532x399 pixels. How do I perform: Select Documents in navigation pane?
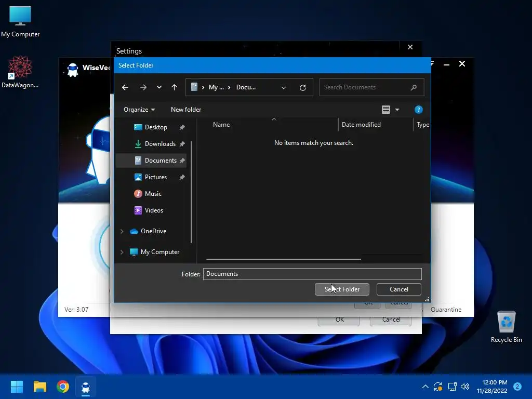click(161, 161)
